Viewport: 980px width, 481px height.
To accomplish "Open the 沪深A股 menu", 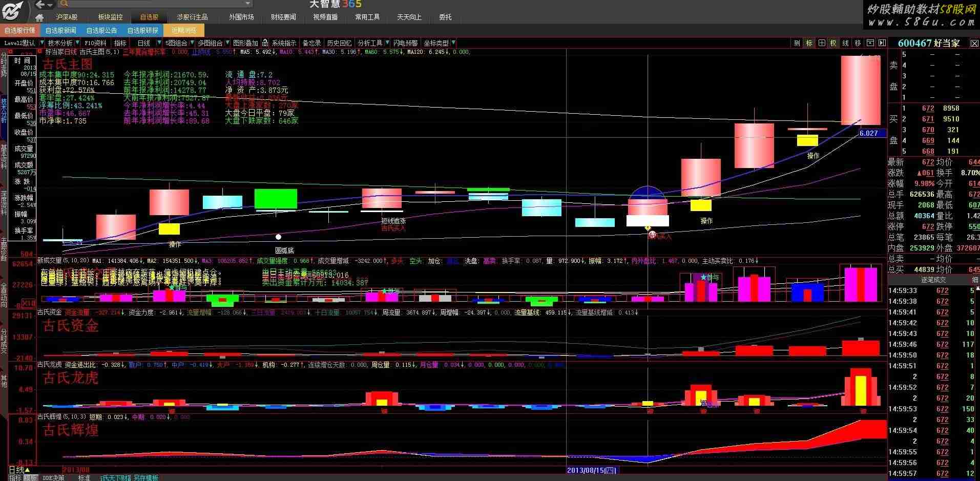I will pos(67,17).
